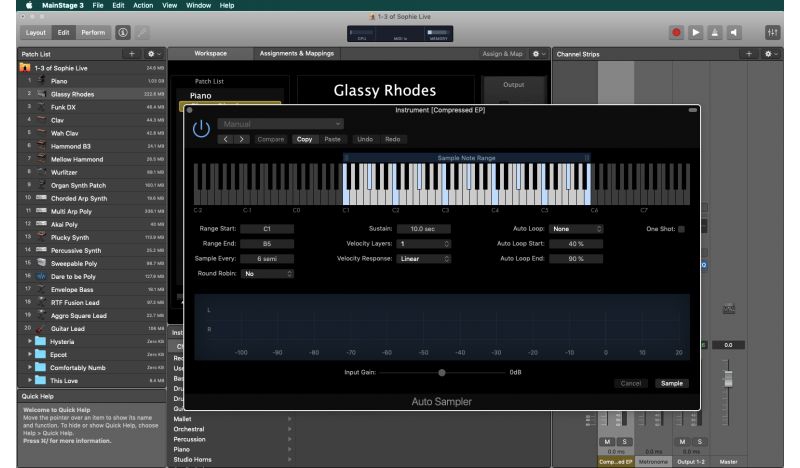
Task: Expand the Epcot folder
Action: (x=30, y=354)
